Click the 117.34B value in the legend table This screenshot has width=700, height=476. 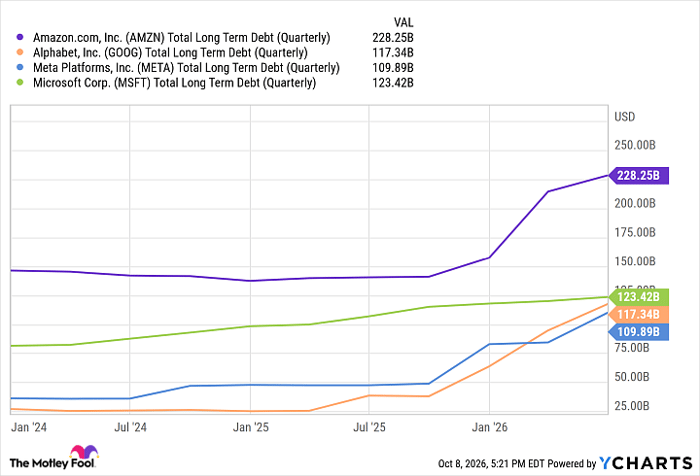tap(393, 53)
